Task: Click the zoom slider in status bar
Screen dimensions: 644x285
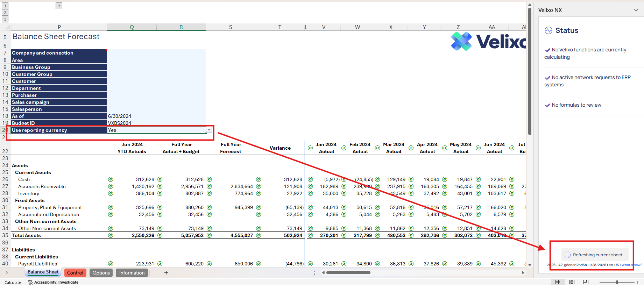Action: coord(617,282)
